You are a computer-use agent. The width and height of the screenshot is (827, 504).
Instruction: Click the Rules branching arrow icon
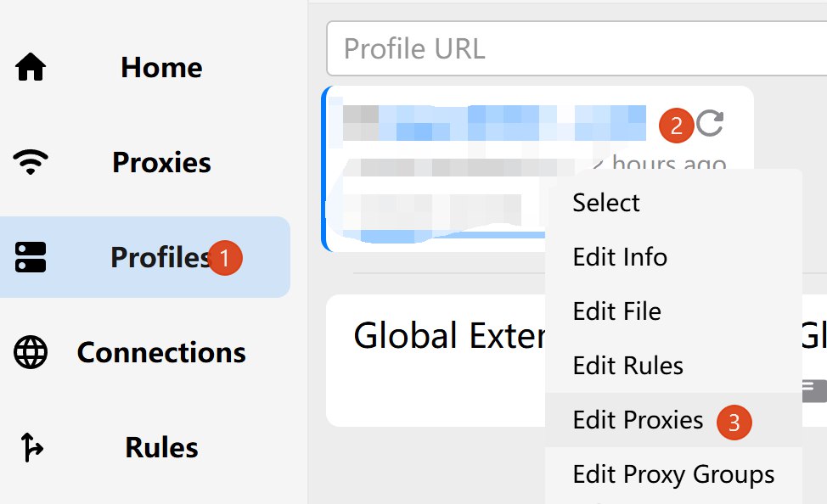click(31, 447)
